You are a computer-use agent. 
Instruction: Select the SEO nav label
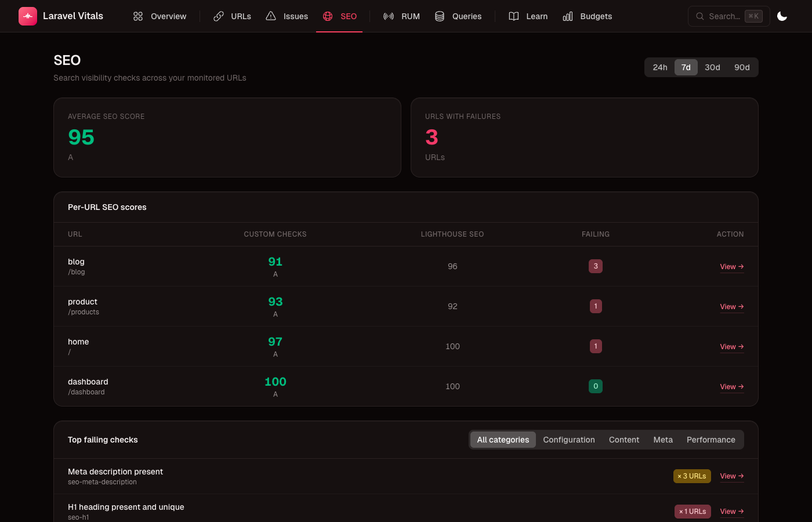349,16
